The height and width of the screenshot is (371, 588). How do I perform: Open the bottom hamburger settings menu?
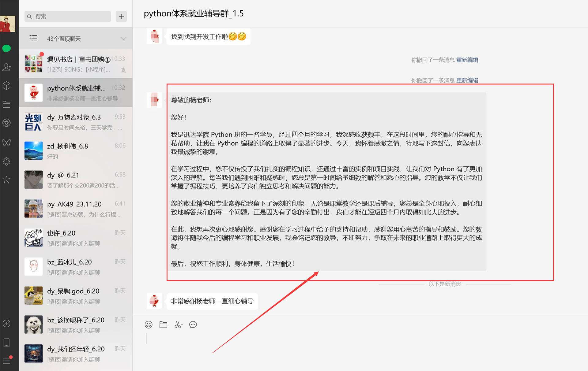(6, 361)
